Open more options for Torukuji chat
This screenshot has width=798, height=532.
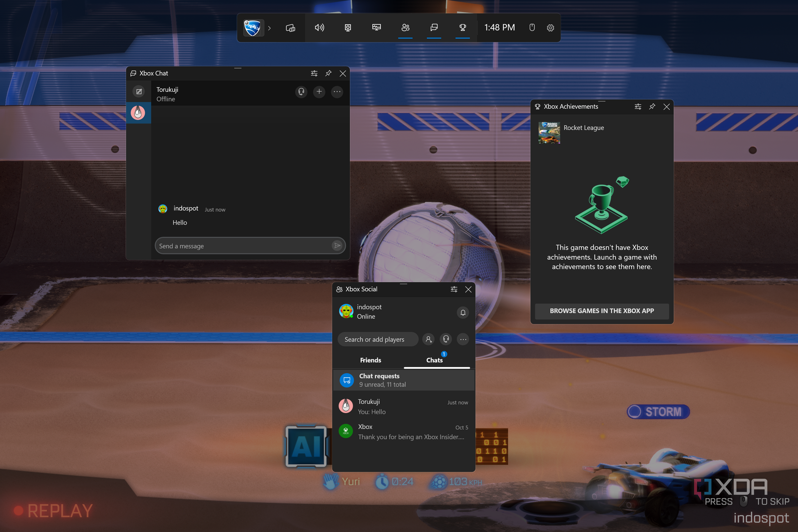click(x=337, y=91)
